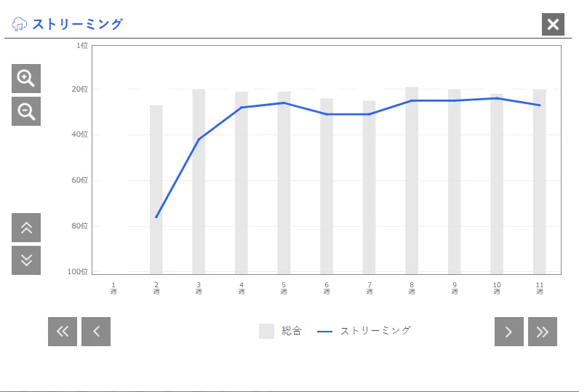Jump to the first weeks with the double left arrow

[x=63, y=332]
